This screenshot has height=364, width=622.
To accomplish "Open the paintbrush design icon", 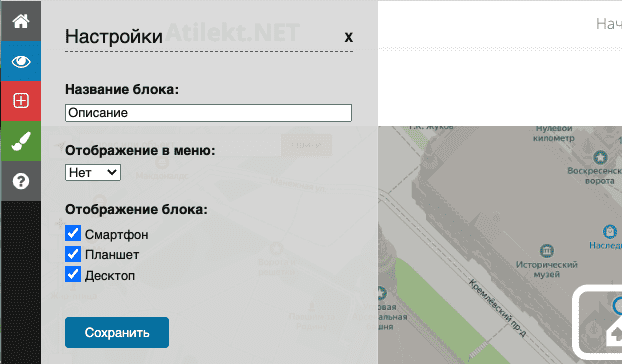I will tap(21, 141).
